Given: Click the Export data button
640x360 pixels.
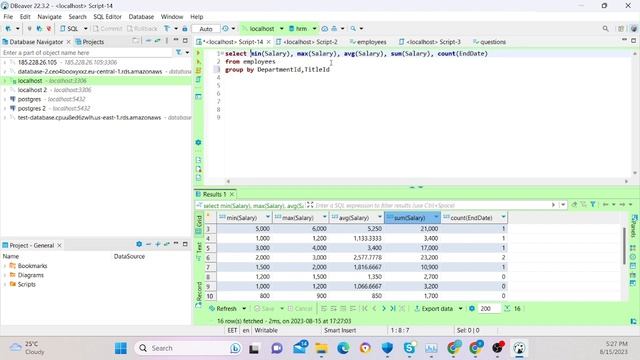Looking at the screenshot, I should pyautogui.click(x=433, y=309).
